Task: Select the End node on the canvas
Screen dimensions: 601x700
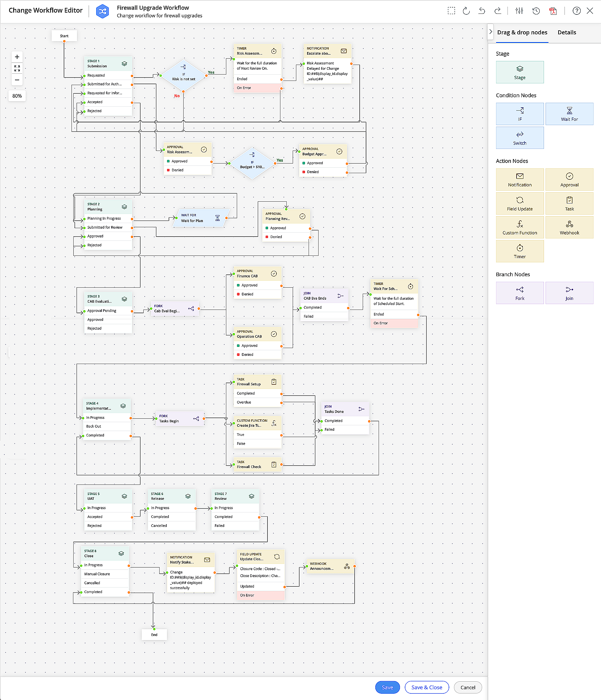Action: click(154, 634)
